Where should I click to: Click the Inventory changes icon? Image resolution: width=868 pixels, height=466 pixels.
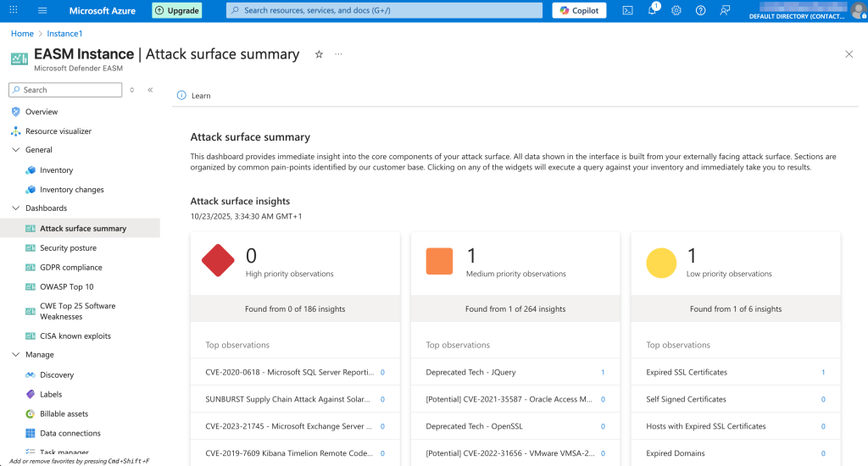31,189
